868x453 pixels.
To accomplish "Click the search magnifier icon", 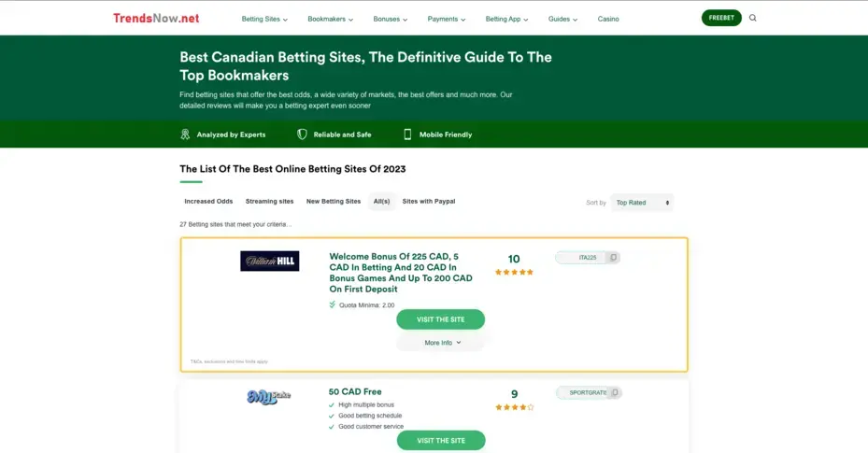I will [x=753, y=18].
